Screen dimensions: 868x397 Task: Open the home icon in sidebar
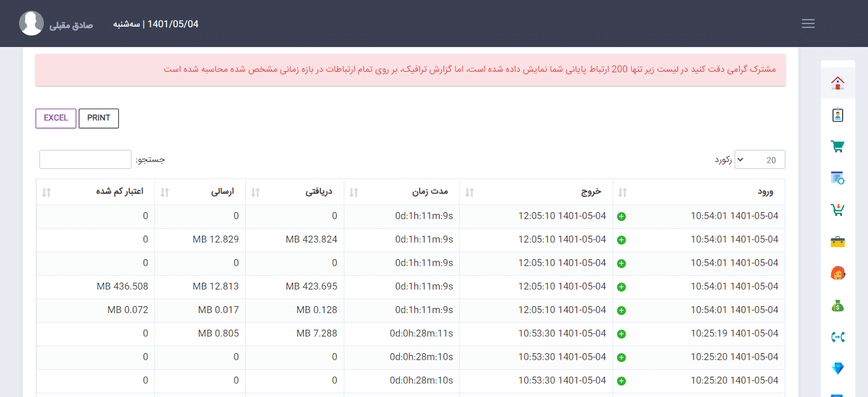click(x=837, y=83)
